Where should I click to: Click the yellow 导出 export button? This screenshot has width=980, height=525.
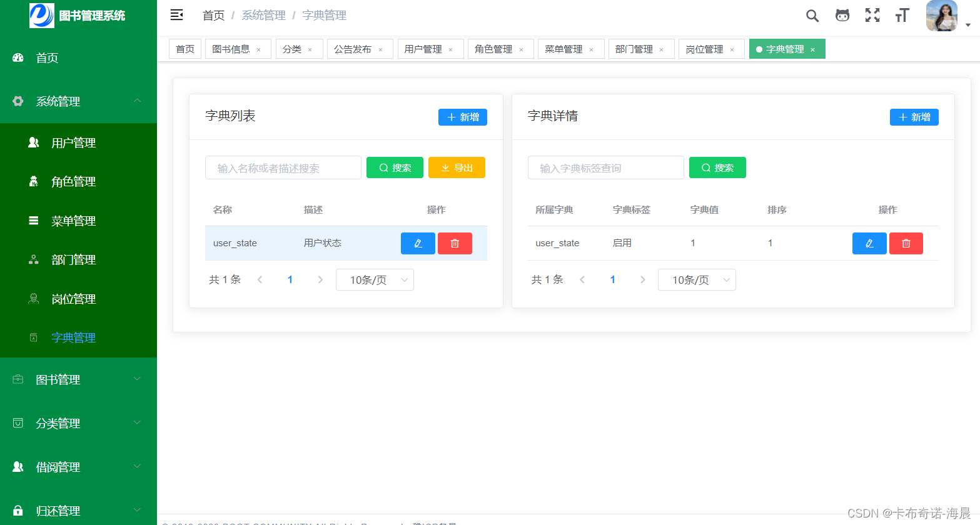pyautogui.click(x=457, y=167)
